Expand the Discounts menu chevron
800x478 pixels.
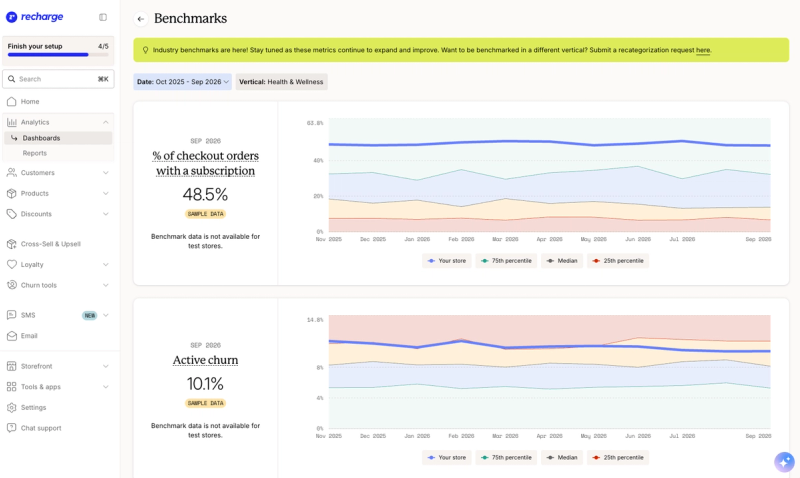[x=106, y=214]
